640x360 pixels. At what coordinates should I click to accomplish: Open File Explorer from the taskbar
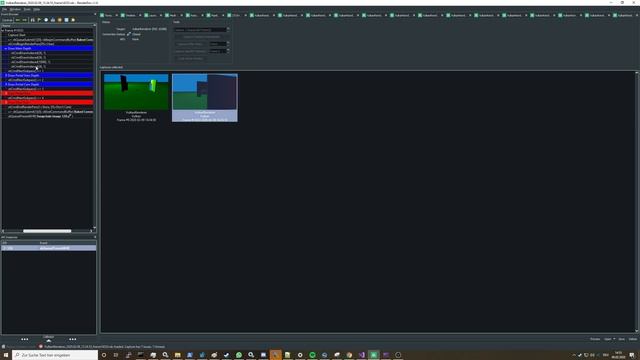point(178,355)
